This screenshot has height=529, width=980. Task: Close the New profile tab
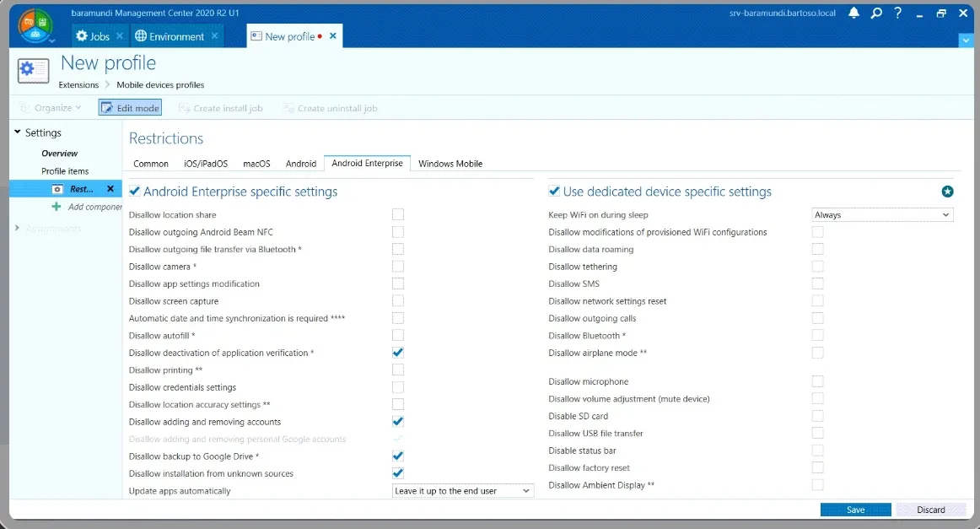click(x=332, y=35)
